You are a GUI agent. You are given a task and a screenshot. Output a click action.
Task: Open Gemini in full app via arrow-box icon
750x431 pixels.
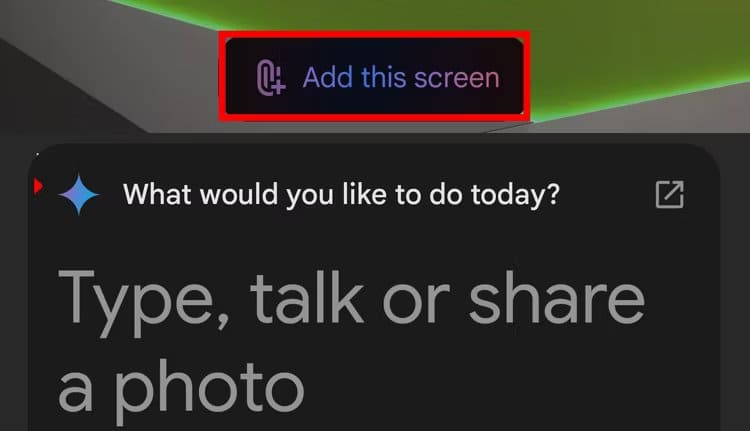669,195
